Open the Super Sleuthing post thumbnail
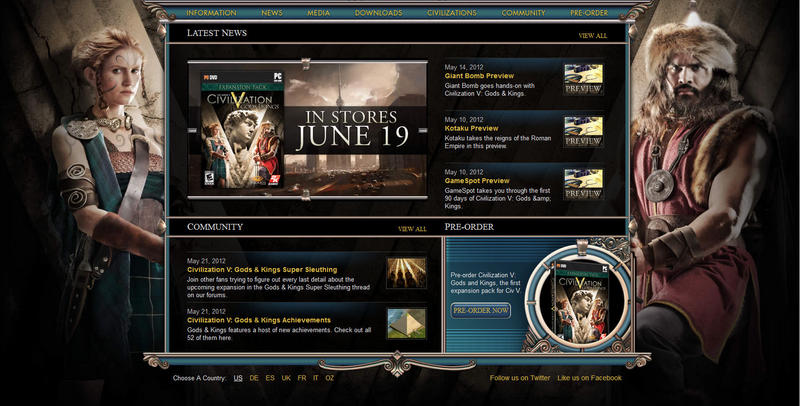The height and width of the screenshot is (406, 800). [x=406, y=273]
